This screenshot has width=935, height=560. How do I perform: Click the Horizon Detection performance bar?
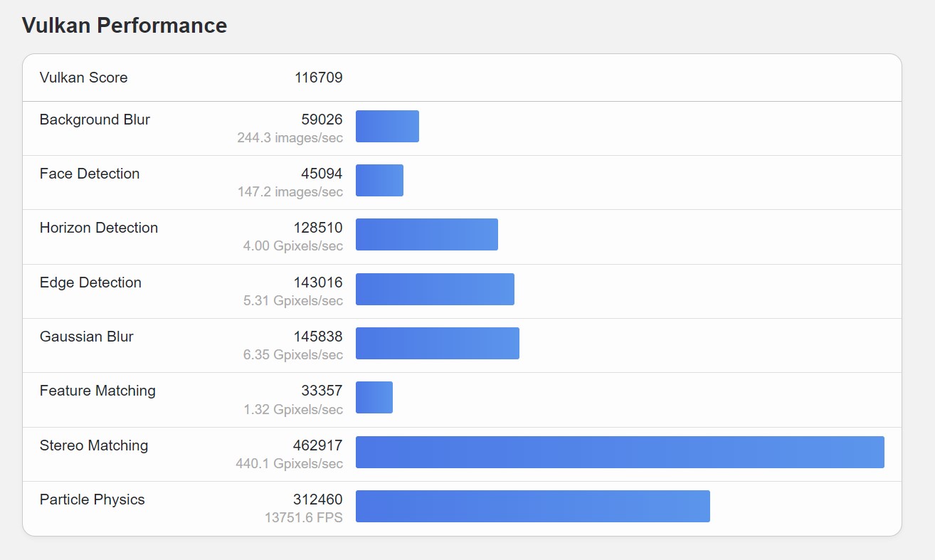coord(427,235)
